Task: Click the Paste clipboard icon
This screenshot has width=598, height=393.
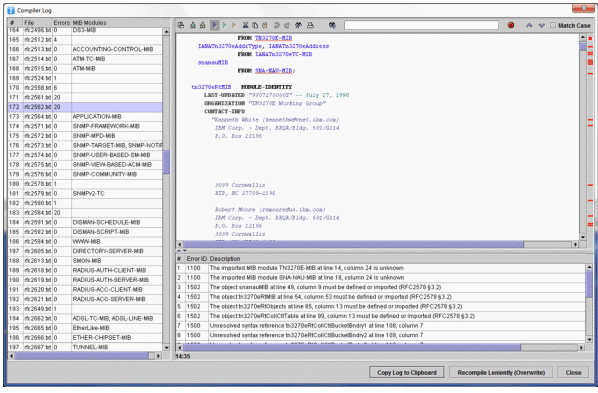Action: coord(264,25)
